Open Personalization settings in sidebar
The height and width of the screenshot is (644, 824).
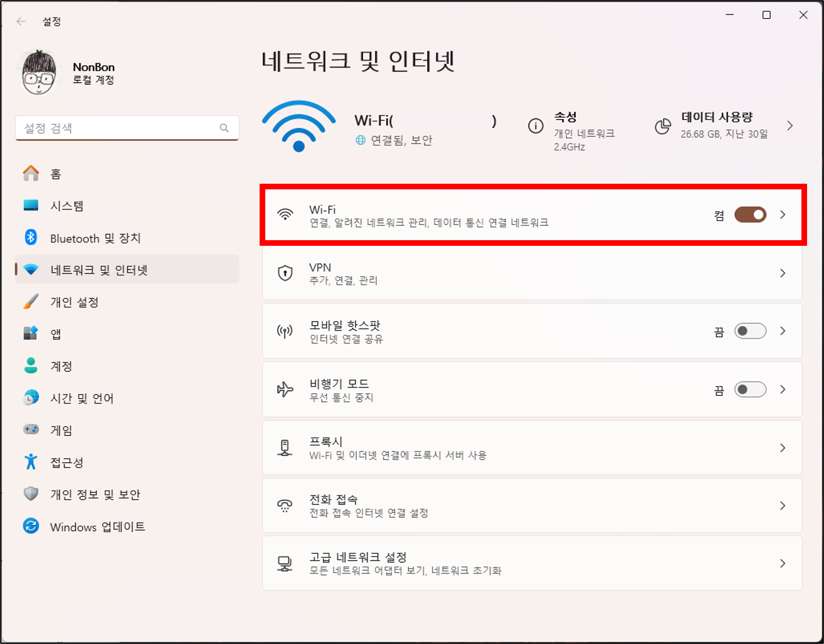pos(127,302)
